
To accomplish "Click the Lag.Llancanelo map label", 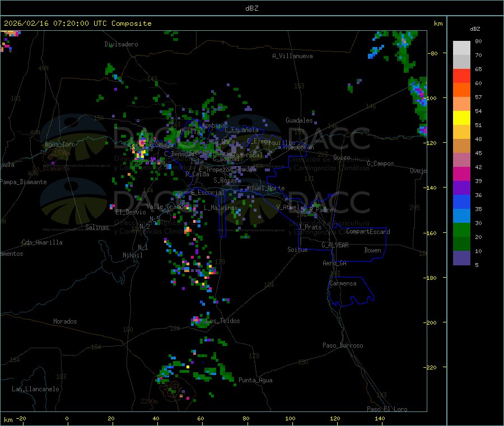I will [x=36, y=389].
